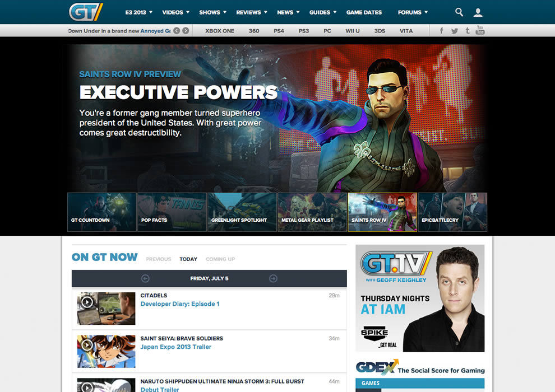The height and width of the screenshot is (392, 555).
Task: Click the Citadels game title
Action: [x=154, y=296]
